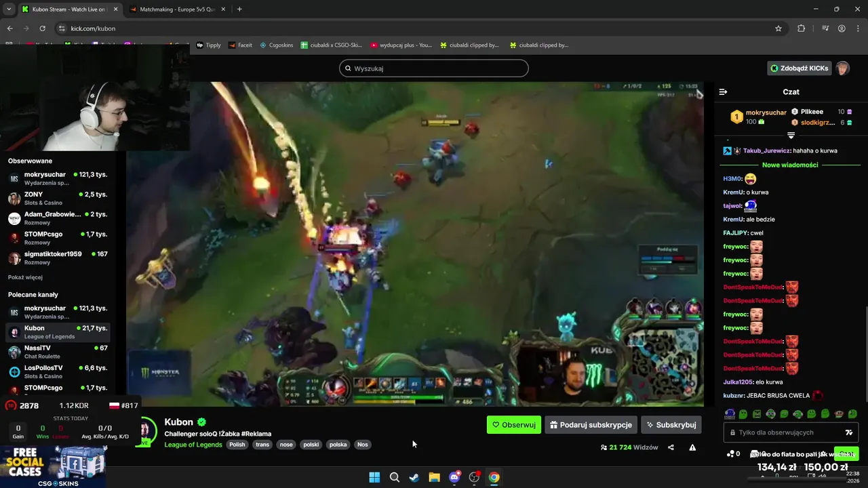Reload the kick.com page
This screenshot has height=488, width=868.
click(42, 28)
